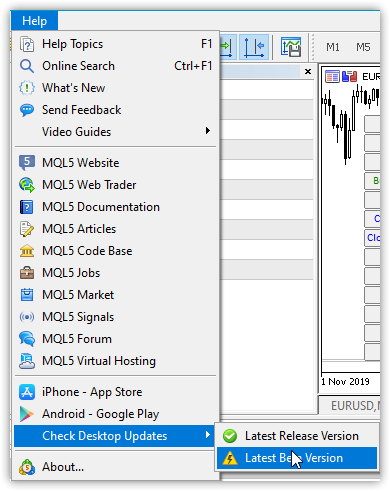This screenshot has height=491, width=390.
Task: Click the green checkmark release icon
Action: click(x=230, y=436)
